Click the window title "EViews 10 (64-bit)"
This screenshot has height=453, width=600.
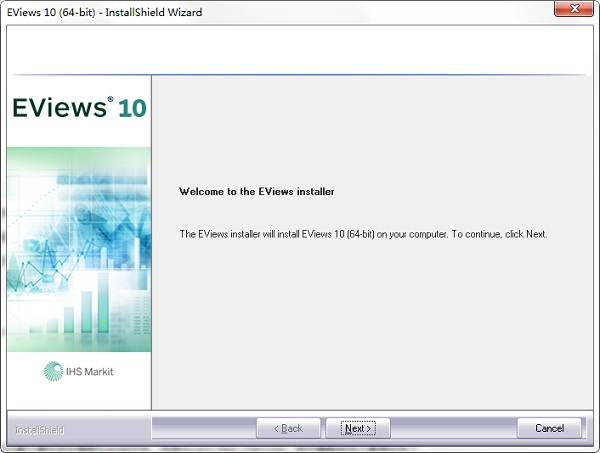click(53, 12)
